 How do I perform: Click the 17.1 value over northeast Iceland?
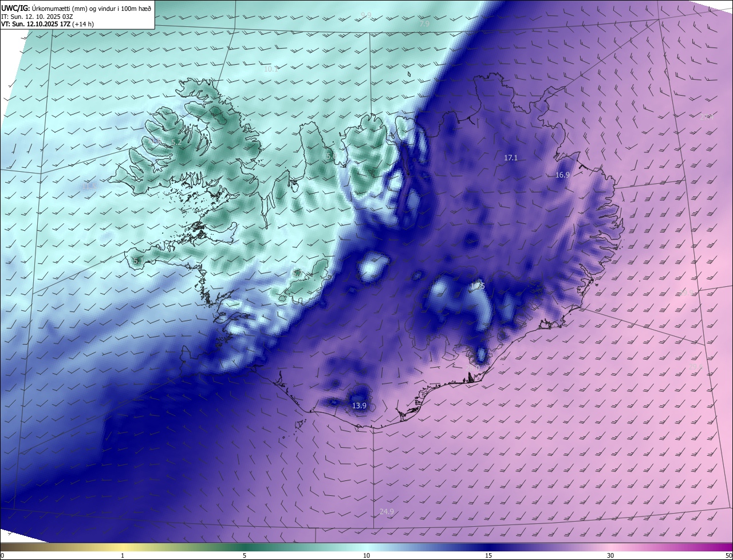pos(511,157)
